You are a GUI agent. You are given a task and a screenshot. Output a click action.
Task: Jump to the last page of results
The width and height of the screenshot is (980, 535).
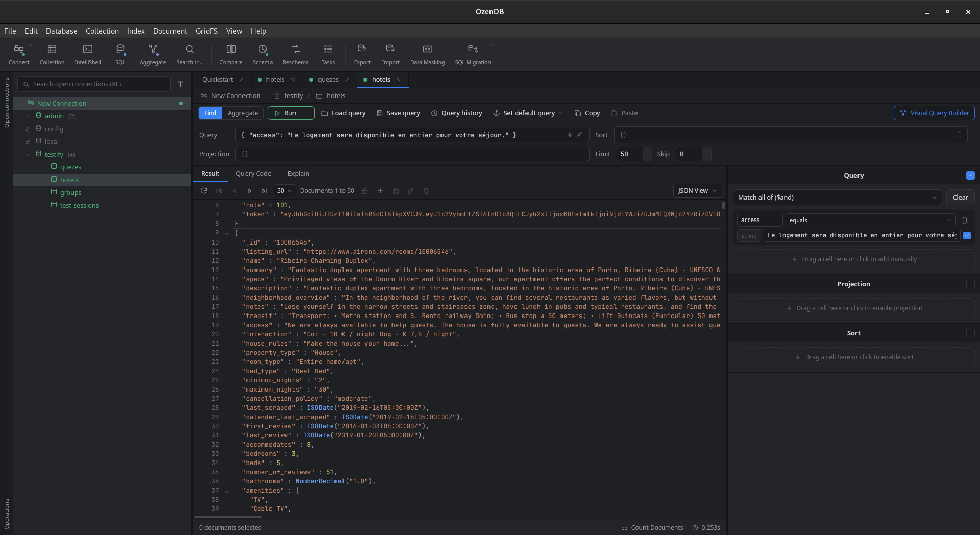coord(265,191)
